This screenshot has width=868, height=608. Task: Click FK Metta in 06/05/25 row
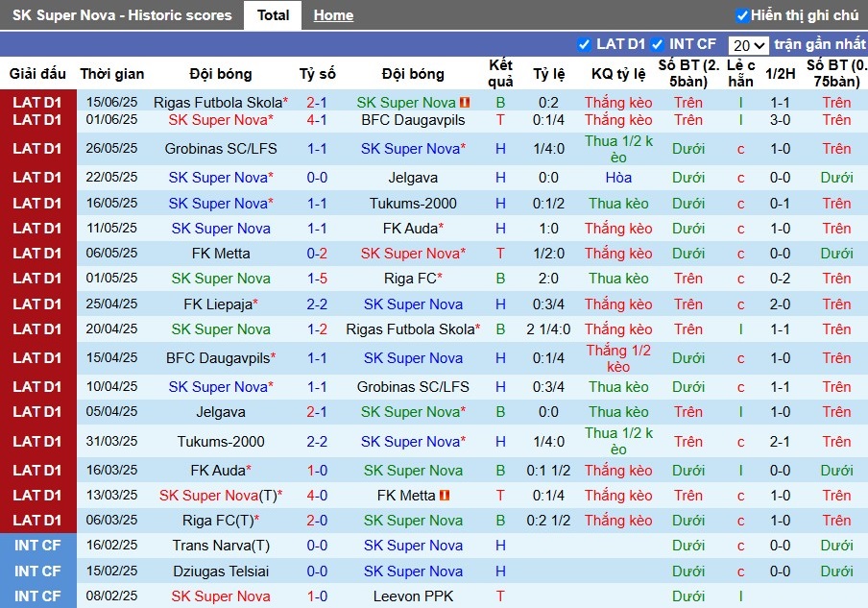coord(220,253)
